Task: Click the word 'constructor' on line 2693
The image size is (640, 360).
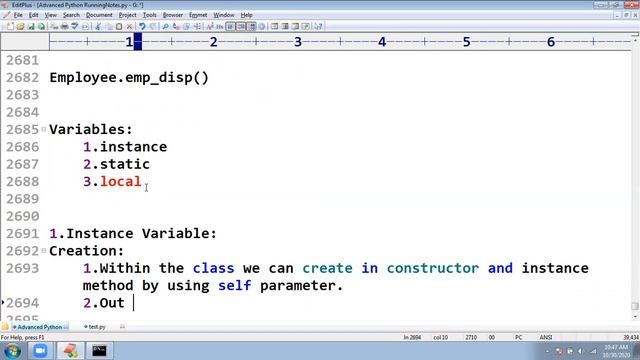Action: coord(433,268)
